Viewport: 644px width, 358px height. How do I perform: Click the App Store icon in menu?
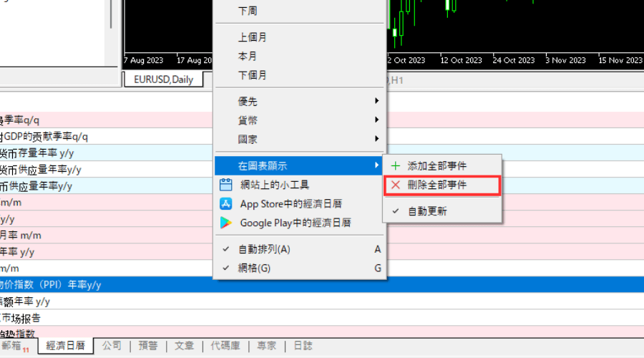click(x=226, y=204)
